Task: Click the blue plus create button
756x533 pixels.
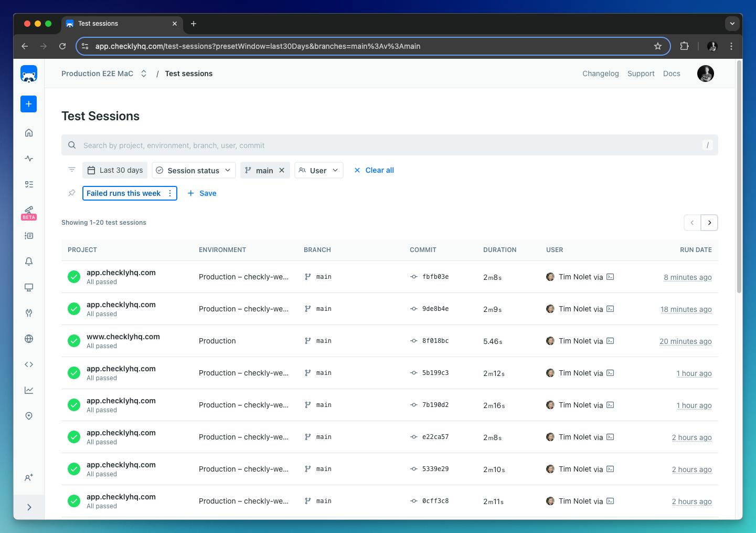Action: (x=29, y=104)
